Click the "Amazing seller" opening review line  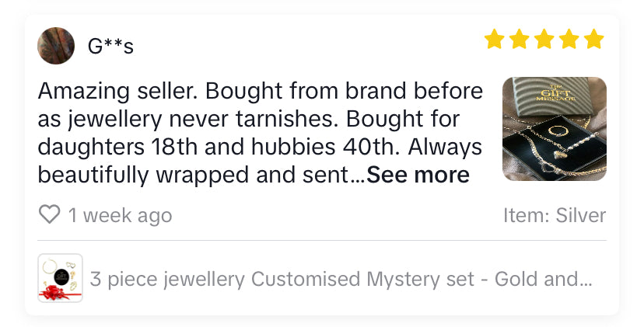[x=260, y=92]
